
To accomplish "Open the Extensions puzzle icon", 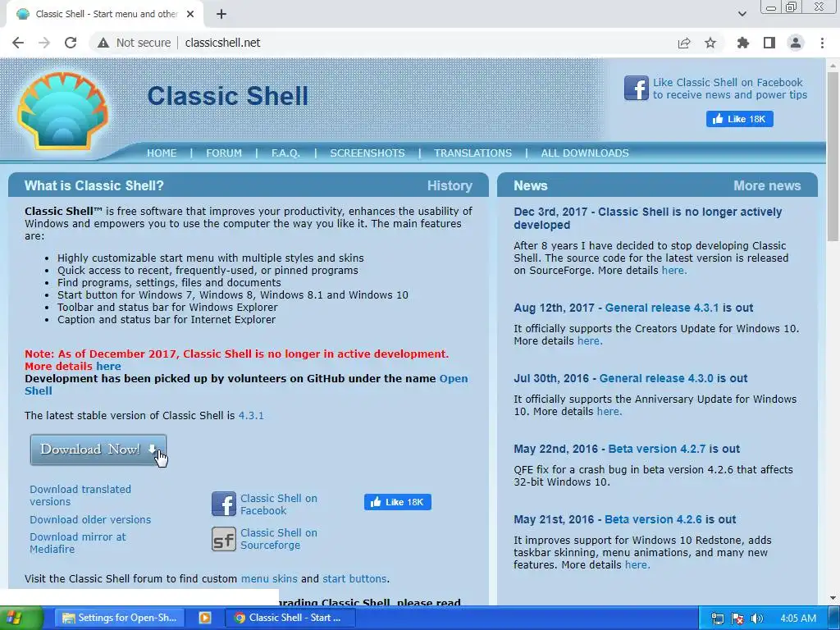I will [743, 43].
